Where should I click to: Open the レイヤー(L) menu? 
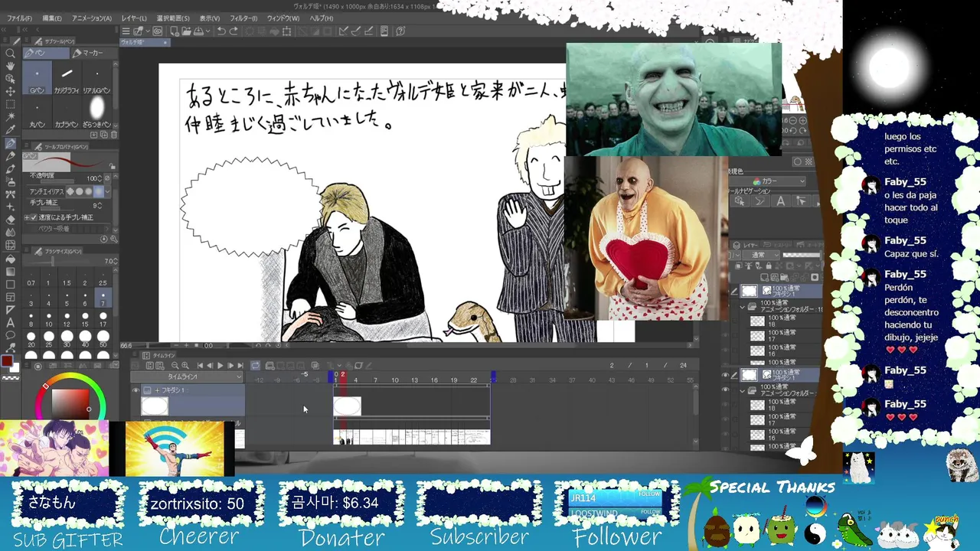(134, 18)
